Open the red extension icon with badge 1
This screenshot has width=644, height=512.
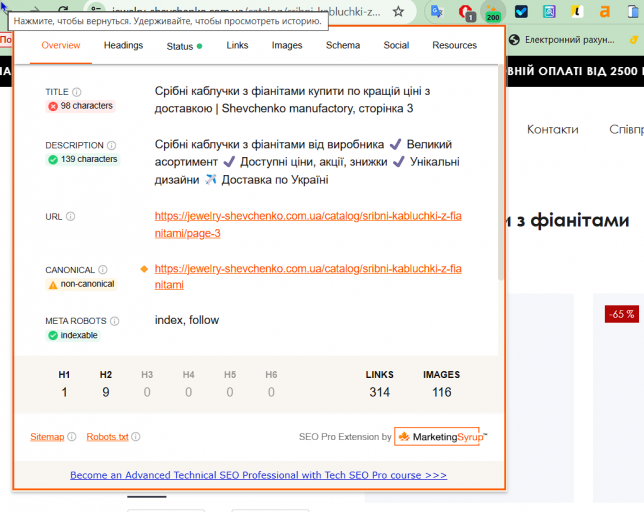(x=466, y=12)
